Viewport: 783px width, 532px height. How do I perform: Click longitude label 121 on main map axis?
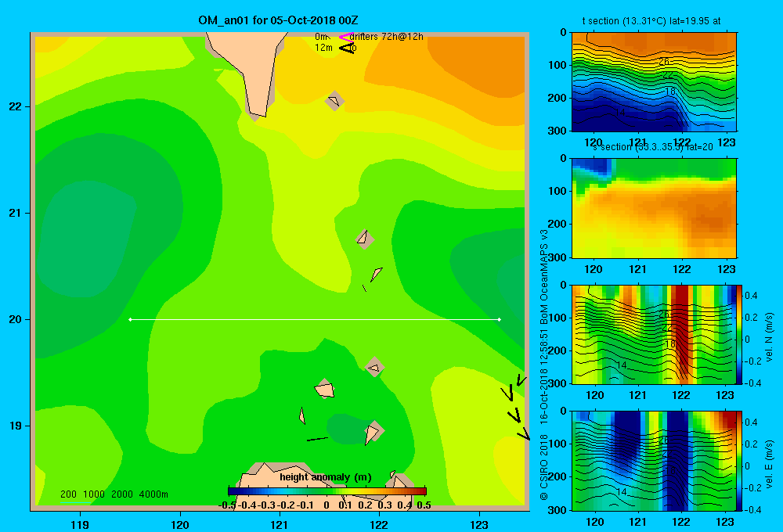pos(280,524)
